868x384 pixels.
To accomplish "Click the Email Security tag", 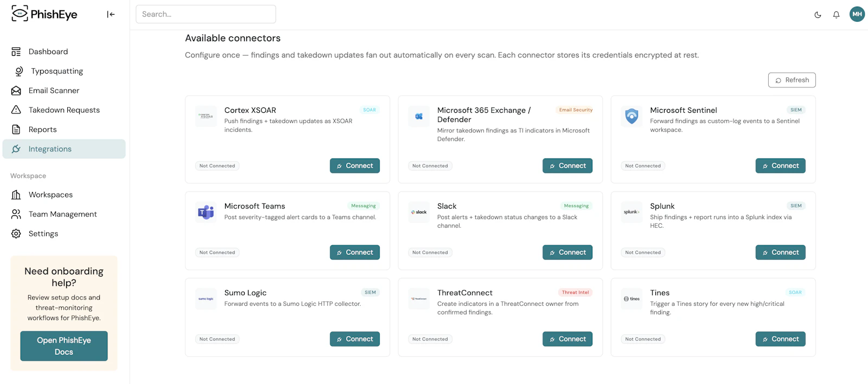I will pos(576,110).
